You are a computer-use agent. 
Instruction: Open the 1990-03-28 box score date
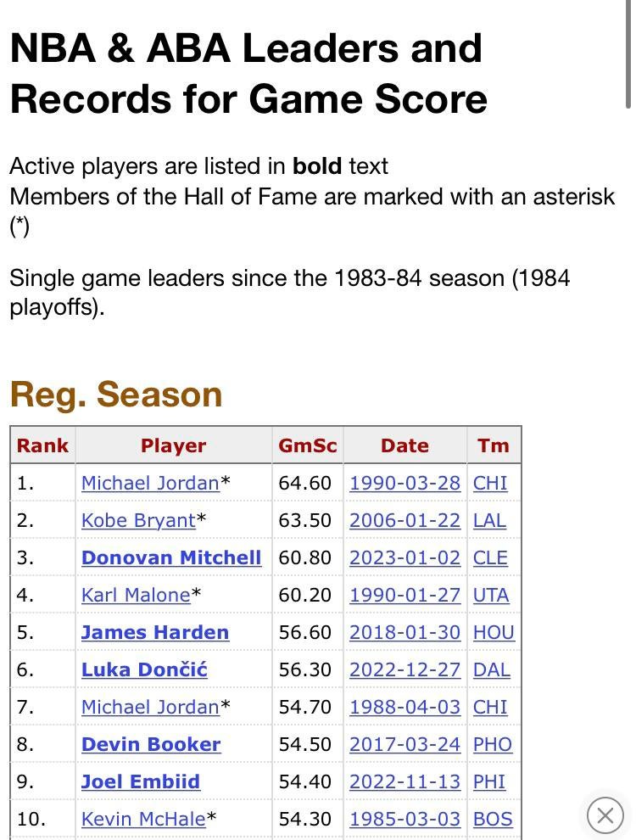(x=404, y=483)
